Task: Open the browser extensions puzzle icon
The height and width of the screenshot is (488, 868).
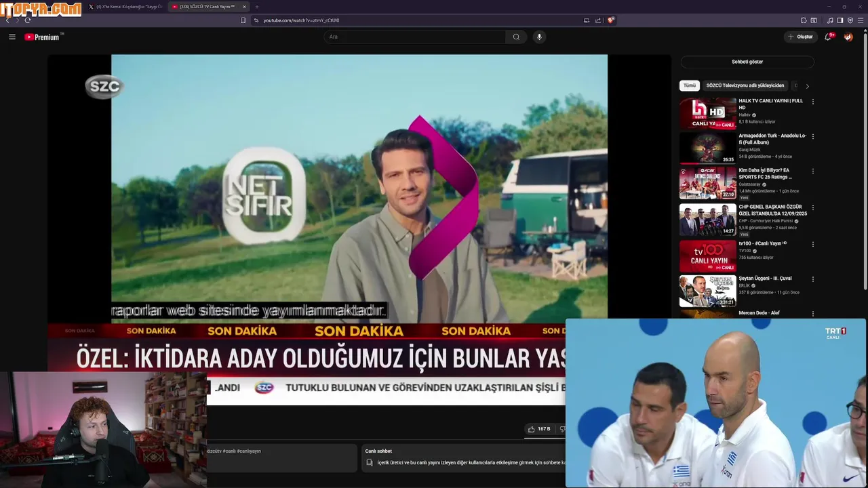Action: (804, 20)
